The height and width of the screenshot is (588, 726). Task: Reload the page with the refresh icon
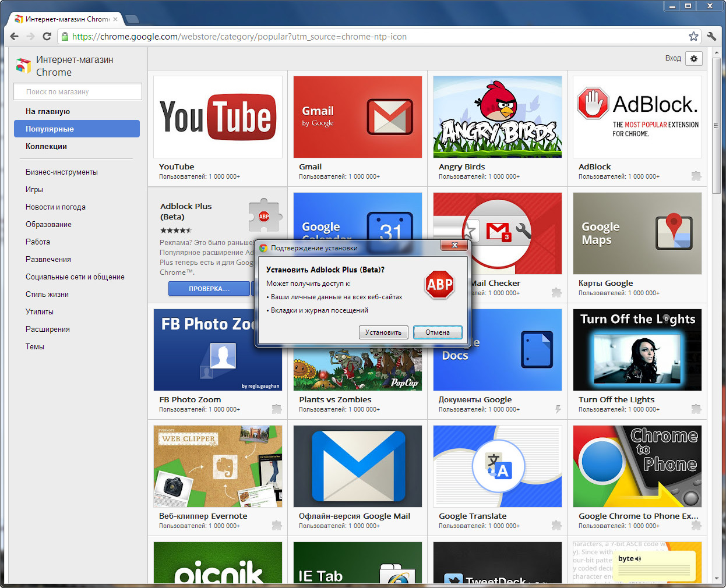pos(47,36)
